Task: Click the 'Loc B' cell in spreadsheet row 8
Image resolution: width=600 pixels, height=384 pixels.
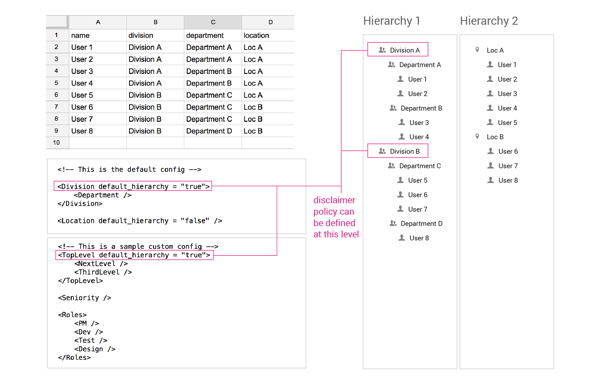Action: click(x=268, y=119)
